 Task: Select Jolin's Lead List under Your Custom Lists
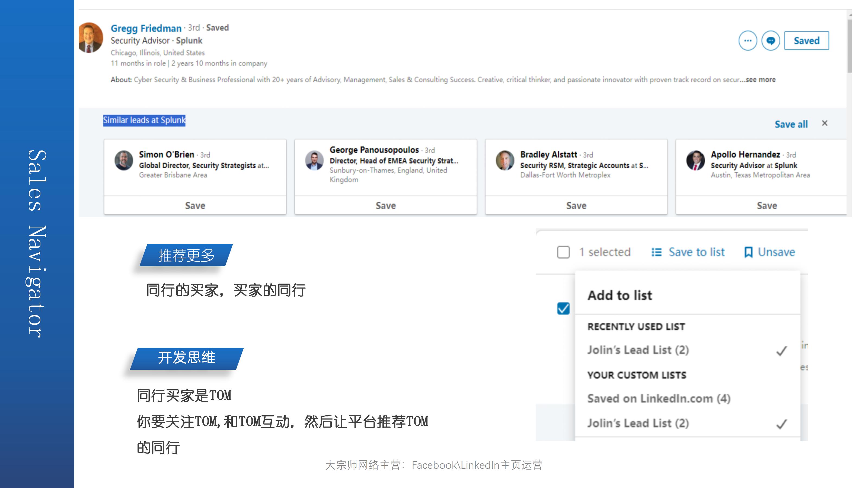click(x=638, y=423)
